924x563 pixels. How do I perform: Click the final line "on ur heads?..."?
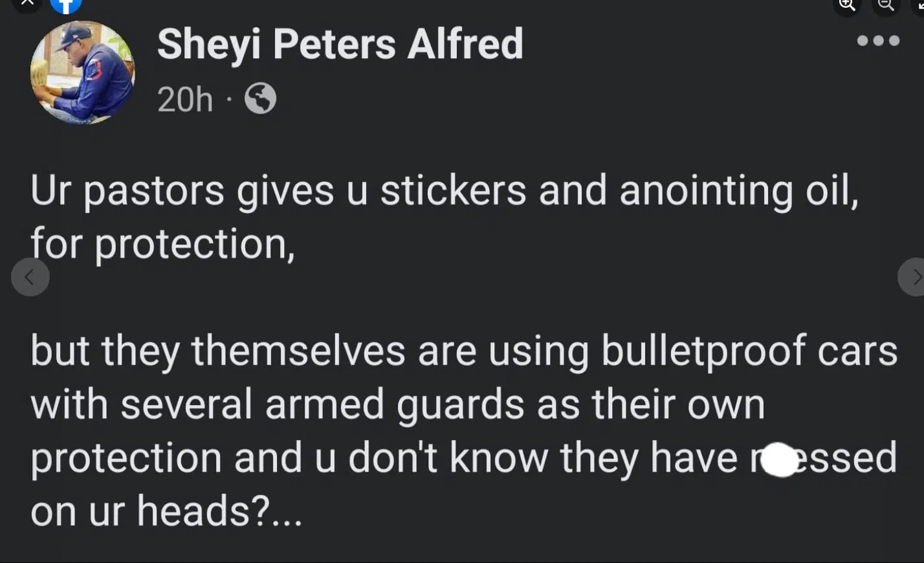pyautogui.click(x=166, y=511)
